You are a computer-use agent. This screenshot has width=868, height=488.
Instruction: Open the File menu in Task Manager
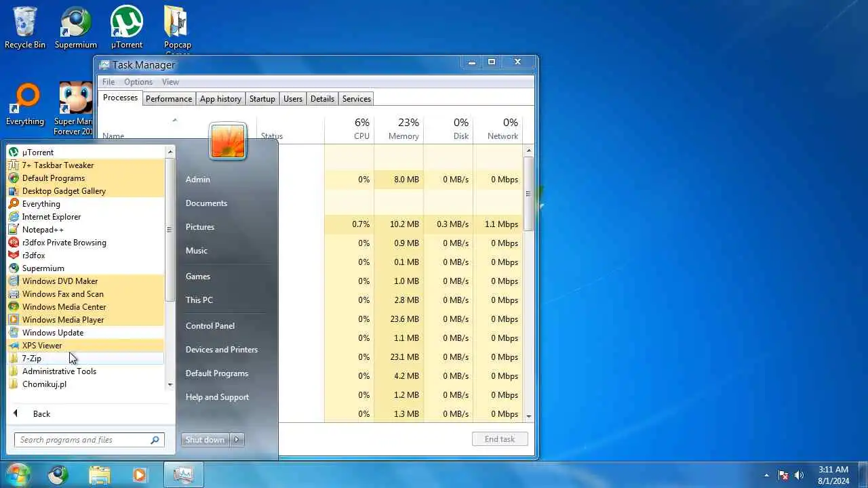click(x=108, y=82)
